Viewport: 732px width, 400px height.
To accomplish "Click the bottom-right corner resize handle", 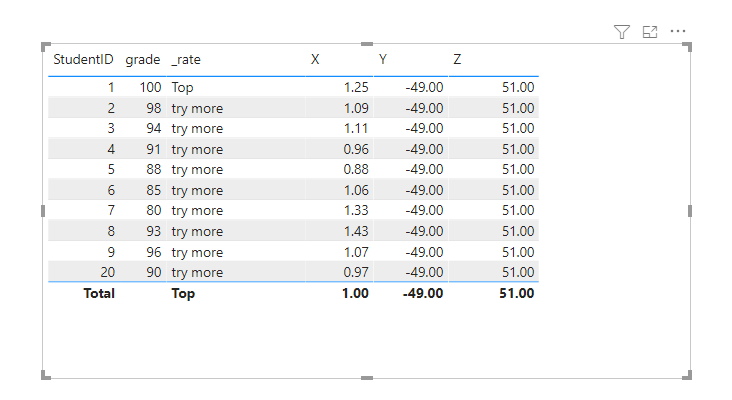I will tap(687, 375).
